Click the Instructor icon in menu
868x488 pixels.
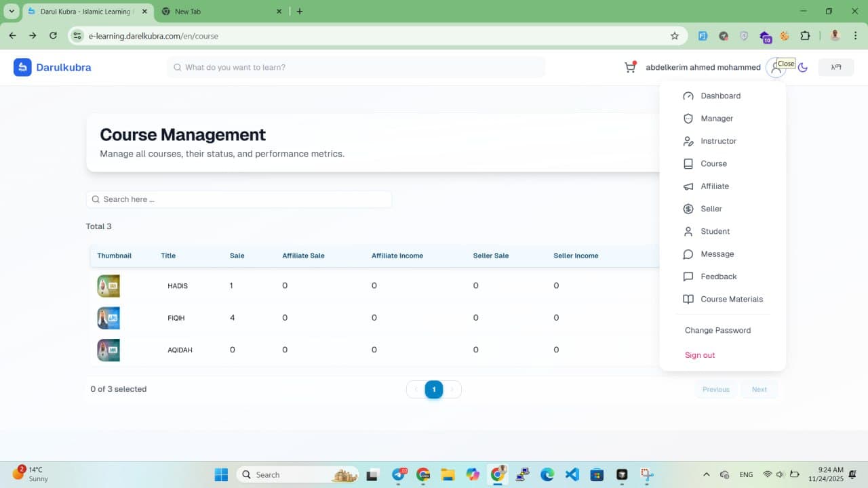pyautogui.click(x=688, y=141)
